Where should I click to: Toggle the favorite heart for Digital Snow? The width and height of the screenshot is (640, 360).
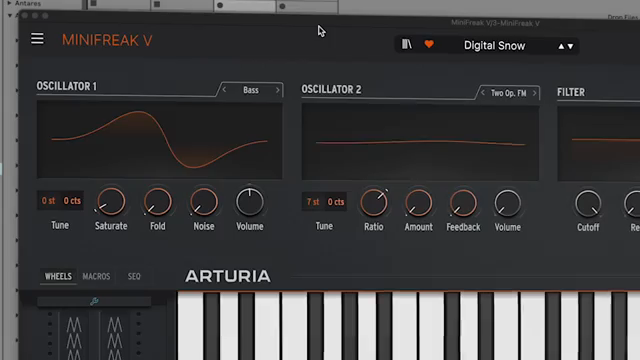[x=429, y=44]
